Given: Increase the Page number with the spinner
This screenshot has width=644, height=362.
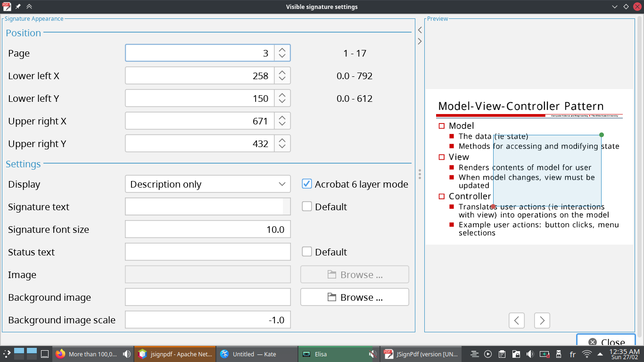Looking at the screenshot, I should (281, 49).
